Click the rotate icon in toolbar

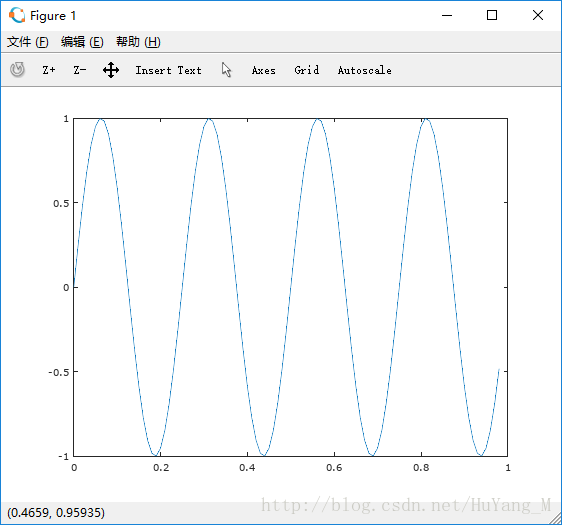pyautogui.click(x=17, y=70)
